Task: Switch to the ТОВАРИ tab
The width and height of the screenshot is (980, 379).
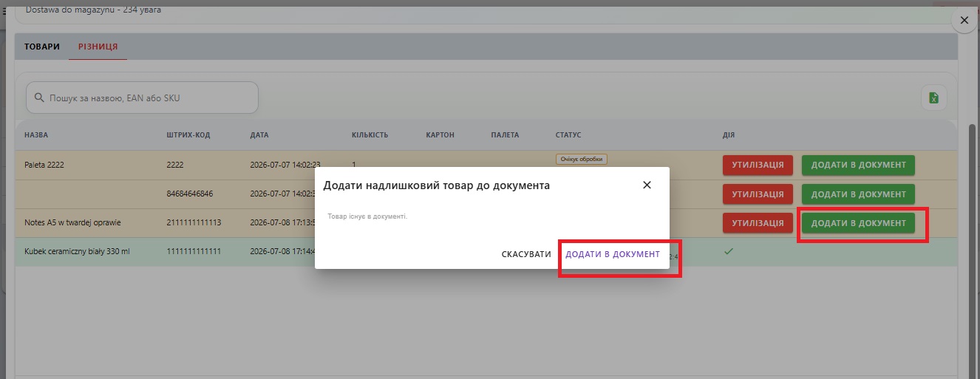Action: tap(42, 47)
